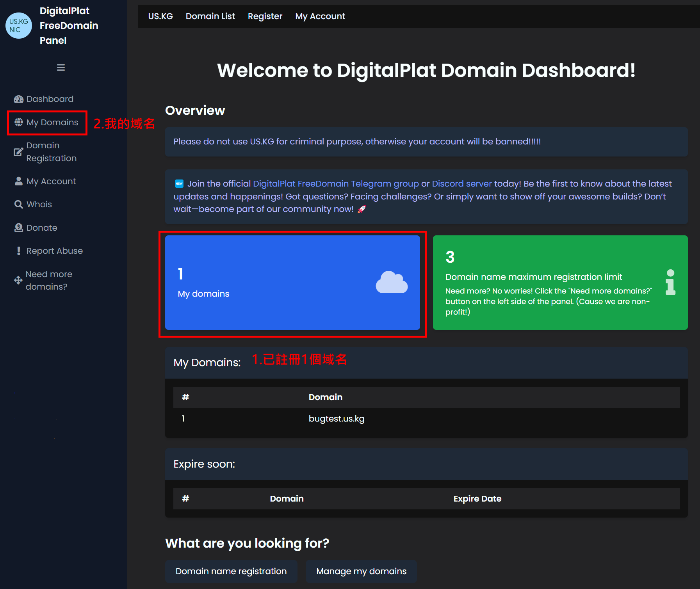Click the Dashboard gauge icon
Screen dimensions: 700x589
pos(18,99)
